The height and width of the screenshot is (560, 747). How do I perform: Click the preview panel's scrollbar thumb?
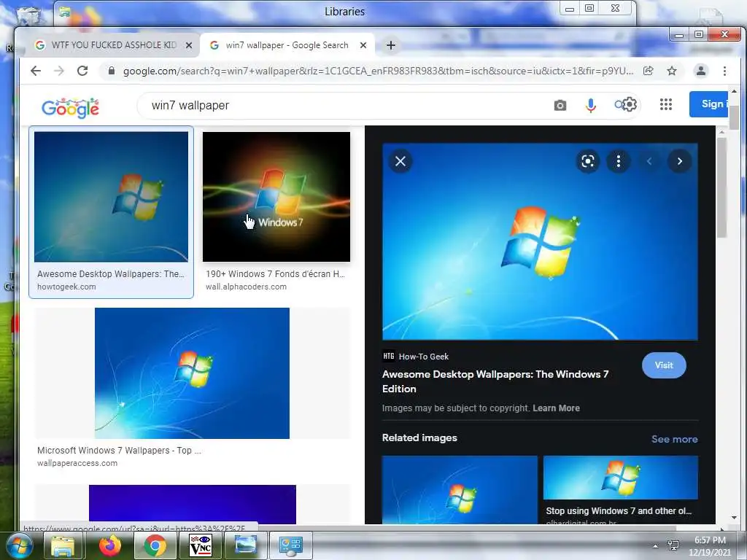pos(721,187)
